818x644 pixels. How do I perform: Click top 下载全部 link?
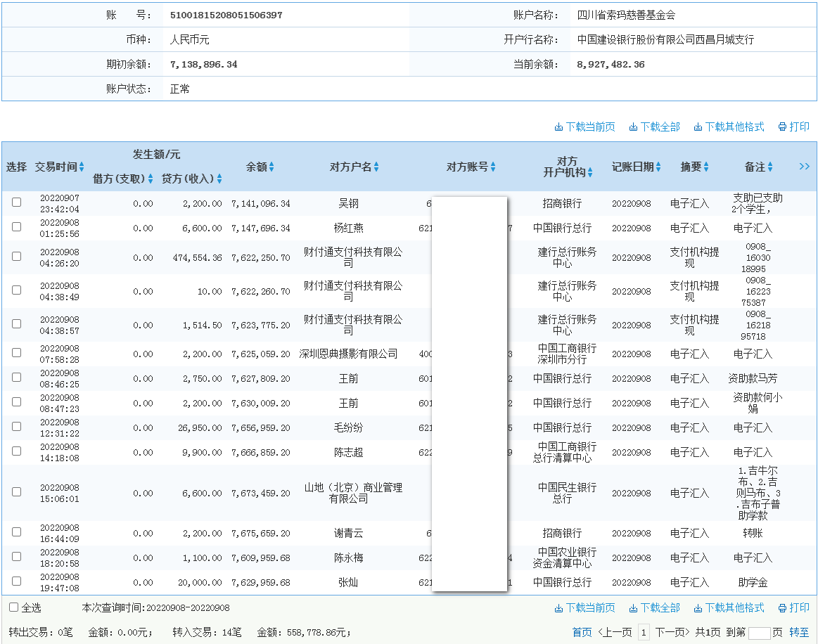660,127
